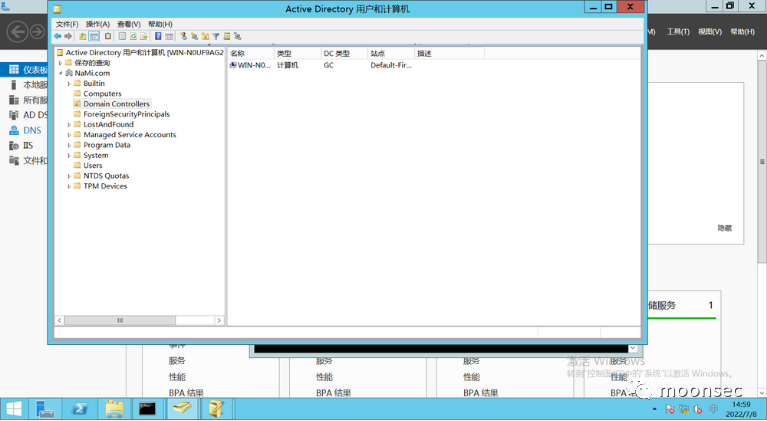Screen dimensions: 767x421
Task: Click the system tray clock
Action: pyautogui.click(x=741, y=409)
